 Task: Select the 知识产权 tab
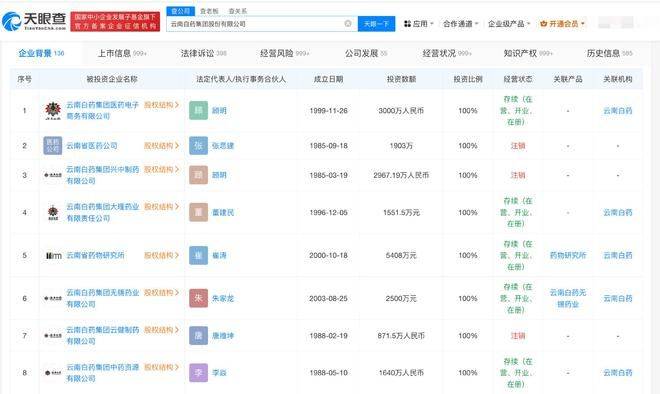coord(528,53)
